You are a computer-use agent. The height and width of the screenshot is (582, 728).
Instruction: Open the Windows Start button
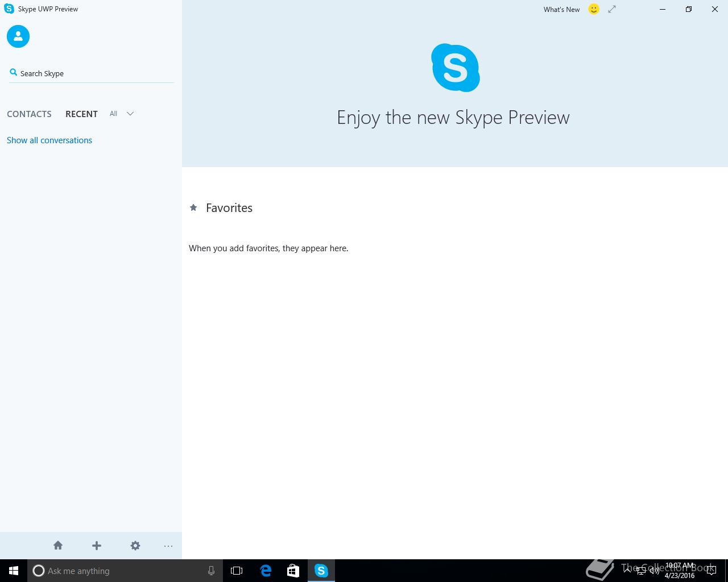tap(14, 571)
